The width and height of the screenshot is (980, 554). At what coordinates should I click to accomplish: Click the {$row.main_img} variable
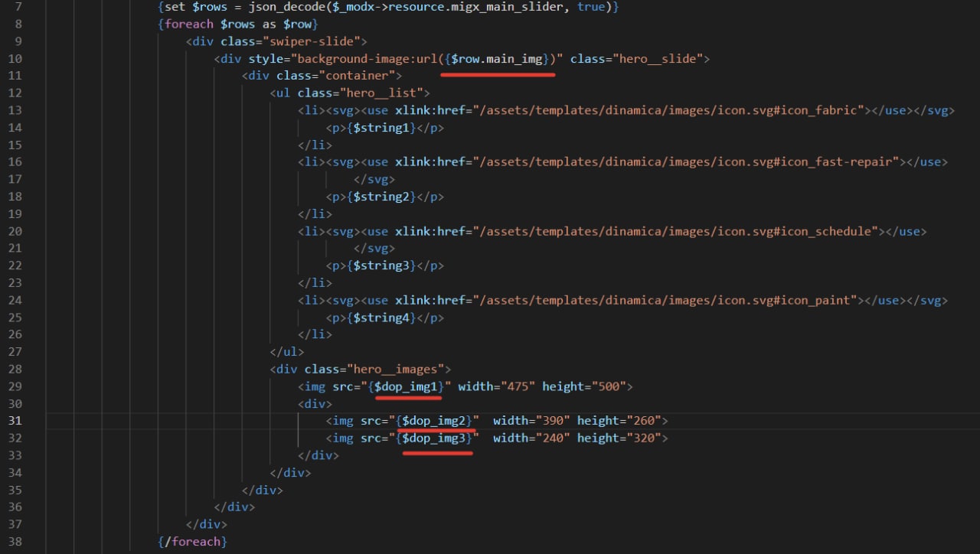pyautogui.click(x=498, y=58)
